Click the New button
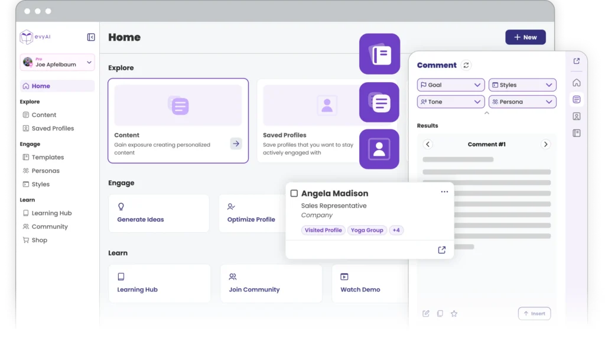Viewport: 605px width, 364px height. (525, 37)
